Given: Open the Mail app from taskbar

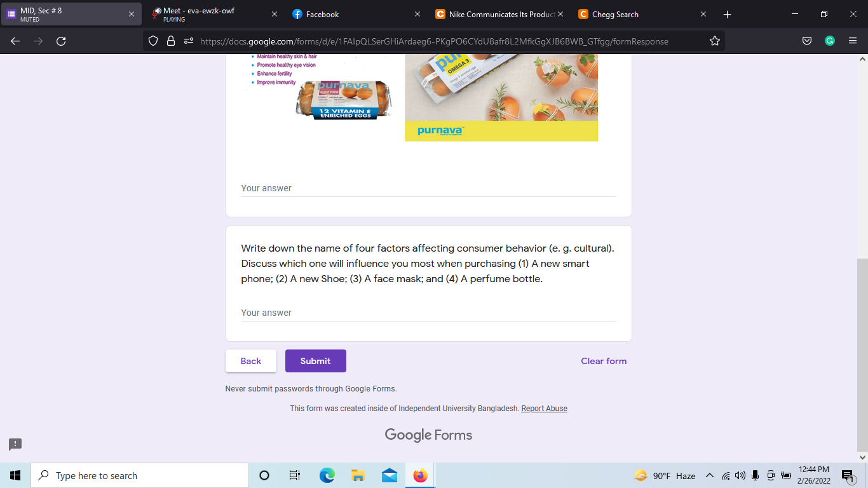Looking at the screenshot, I should pyautogui.click(x=390, y=475).
